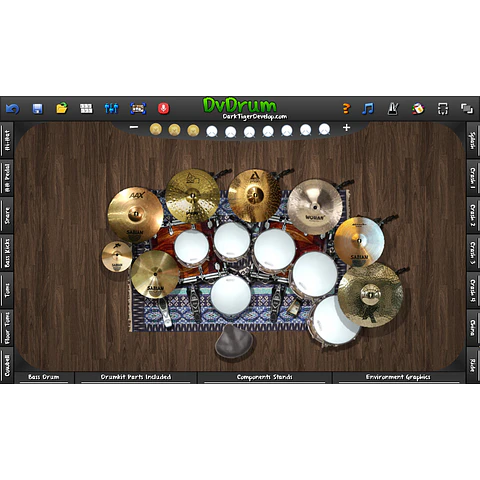Open the drum pad grid icon

coord(86,108)
